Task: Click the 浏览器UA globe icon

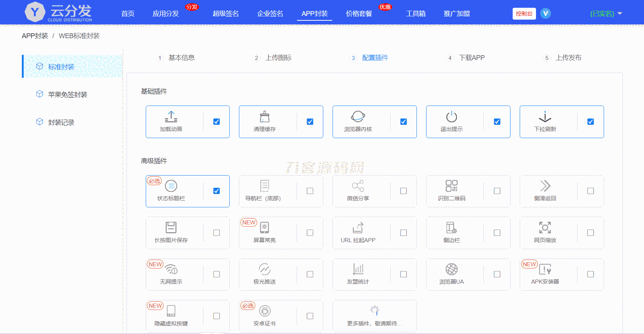Action: tap(452, 269)
